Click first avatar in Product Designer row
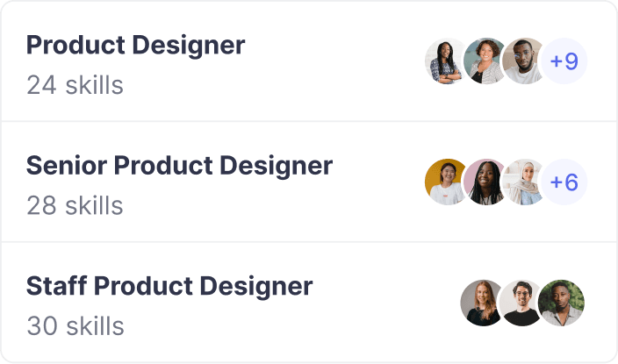The width and height of the screenshot is (618, 364). coord(446,61)
